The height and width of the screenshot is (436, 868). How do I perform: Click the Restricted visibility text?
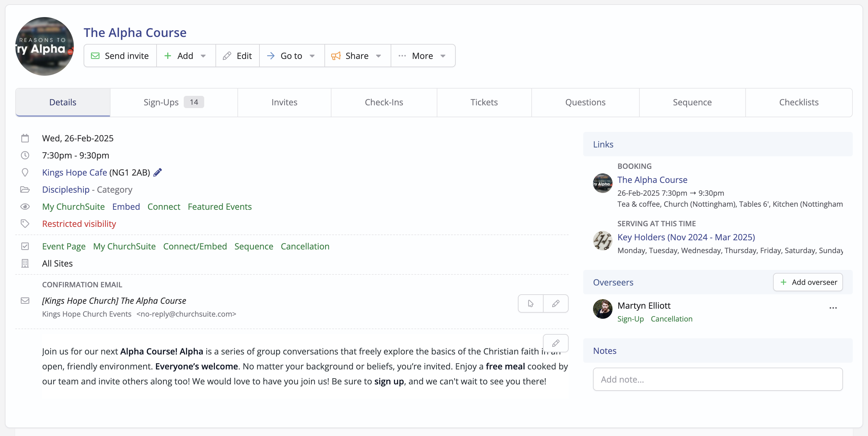[79, 223]
